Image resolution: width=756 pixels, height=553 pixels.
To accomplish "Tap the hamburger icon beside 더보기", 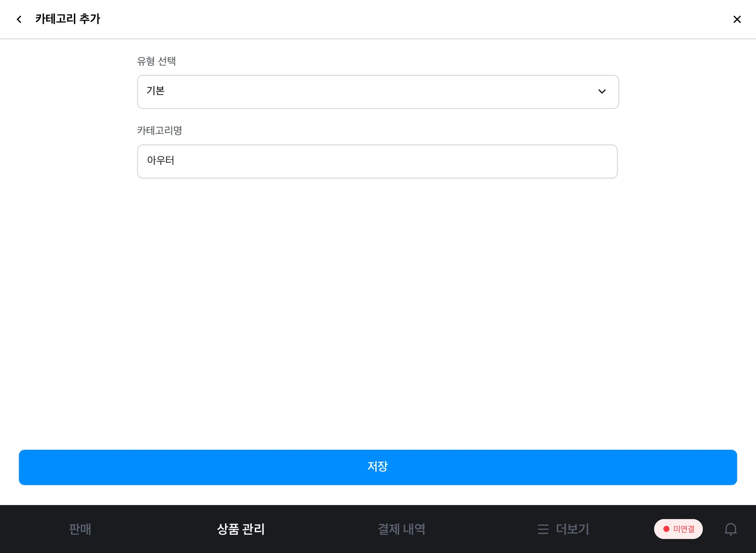I will (x=543, y=529).
